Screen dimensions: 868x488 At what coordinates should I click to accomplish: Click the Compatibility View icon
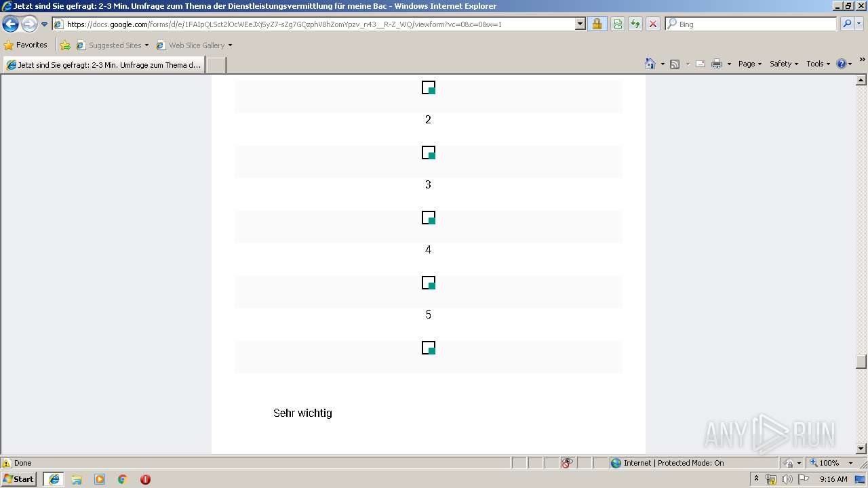[x=618, y=24]
